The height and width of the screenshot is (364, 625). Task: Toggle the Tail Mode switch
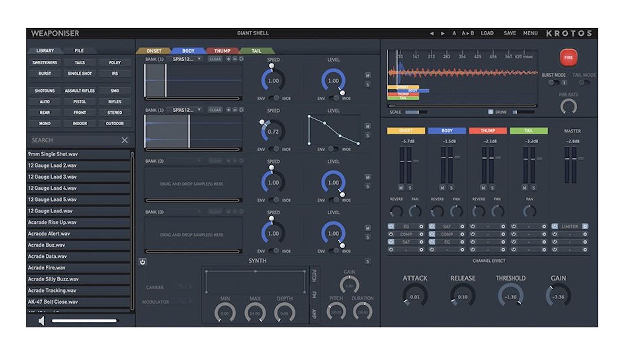pos(583,82)
